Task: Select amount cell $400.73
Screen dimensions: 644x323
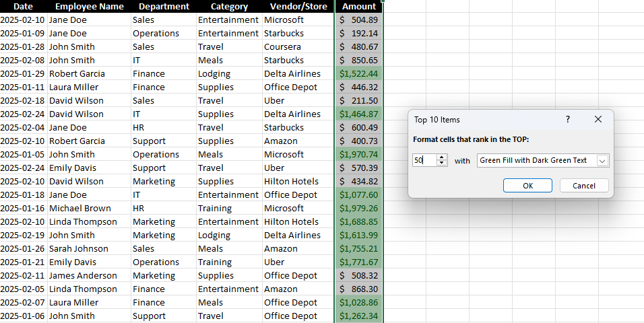Action: coord(359,141)
